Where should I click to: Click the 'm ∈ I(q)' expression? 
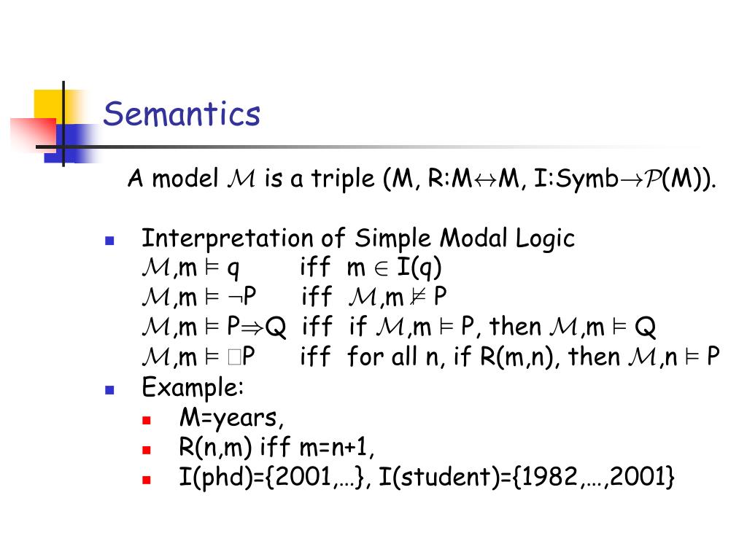pyautogui.click(x=394, y=268)
